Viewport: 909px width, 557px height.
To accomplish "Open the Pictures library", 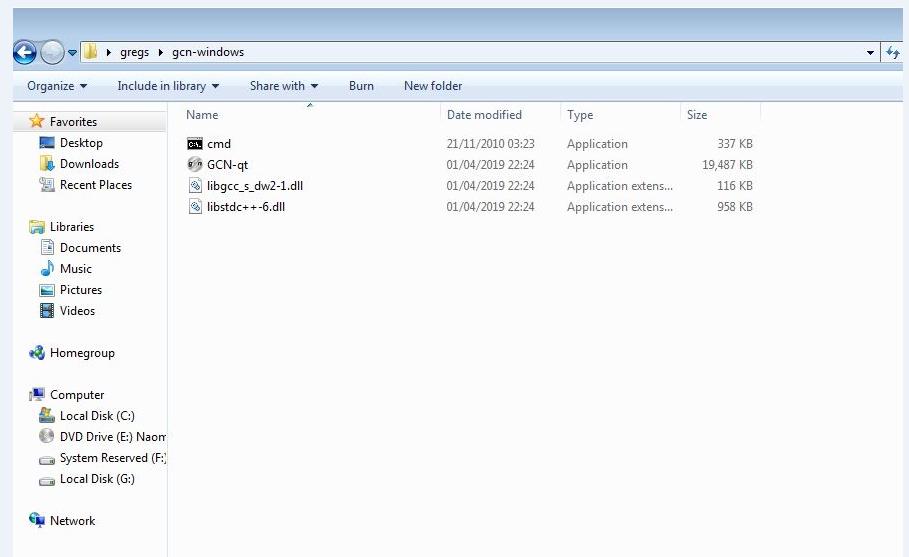I will pyautogui.click(x=81, y=290).
